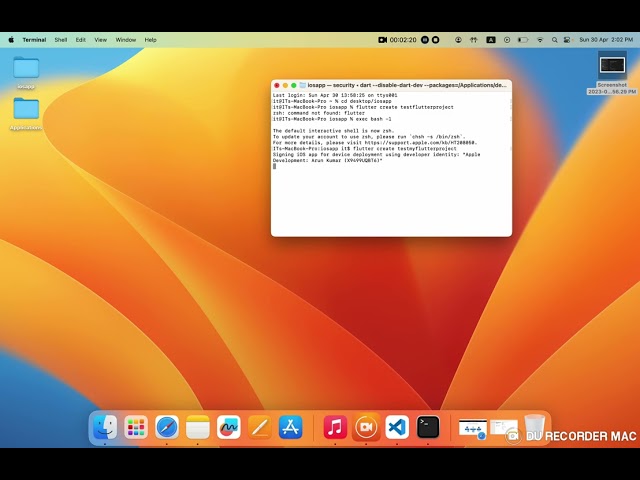The width and height of the screenshot is (640, 480).
Task: Select the iosapp folder on desktop
Action: (26, 68)
